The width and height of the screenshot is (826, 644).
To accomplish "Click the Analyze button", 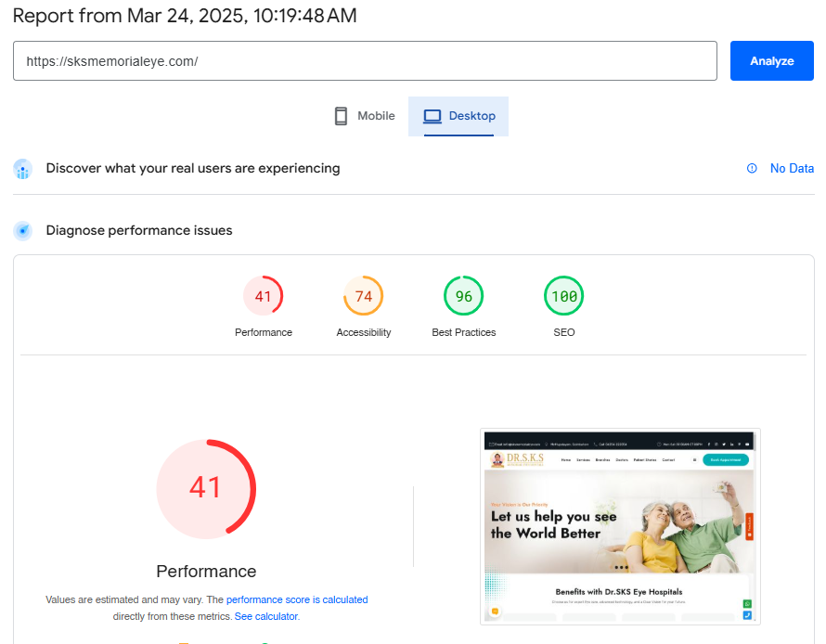I will [x=771, y=59].
